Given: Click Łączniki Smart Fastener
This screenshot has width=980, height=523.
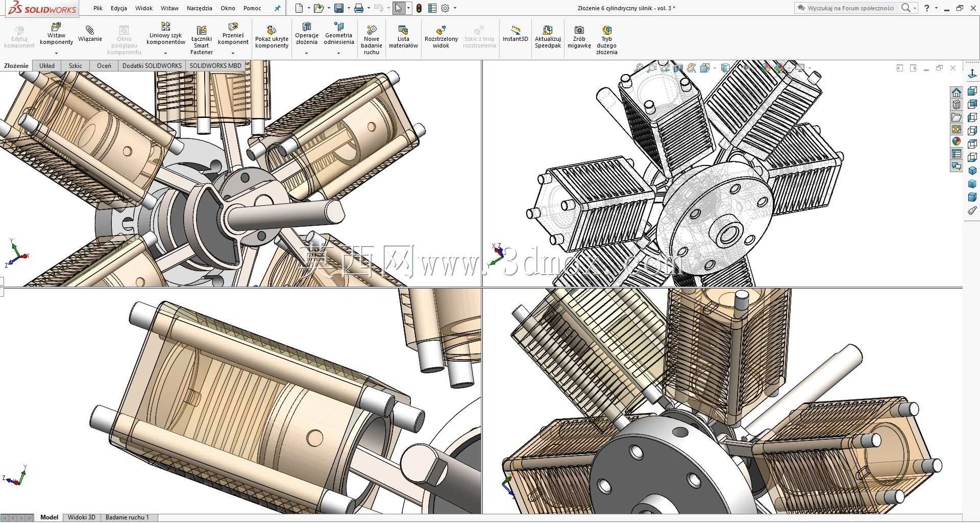Looking at the screenshot, I should (202, 40).
